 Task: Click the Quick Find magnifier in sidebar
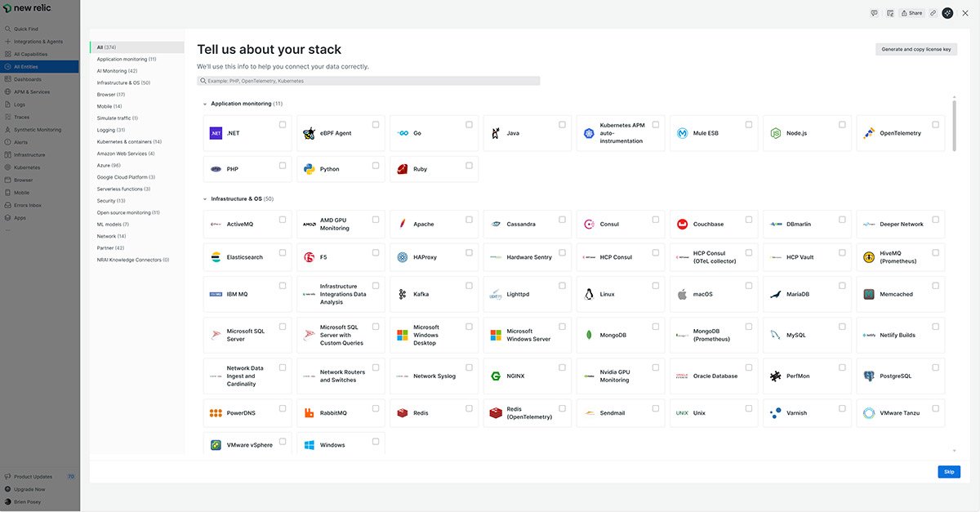tap(8, 29)
